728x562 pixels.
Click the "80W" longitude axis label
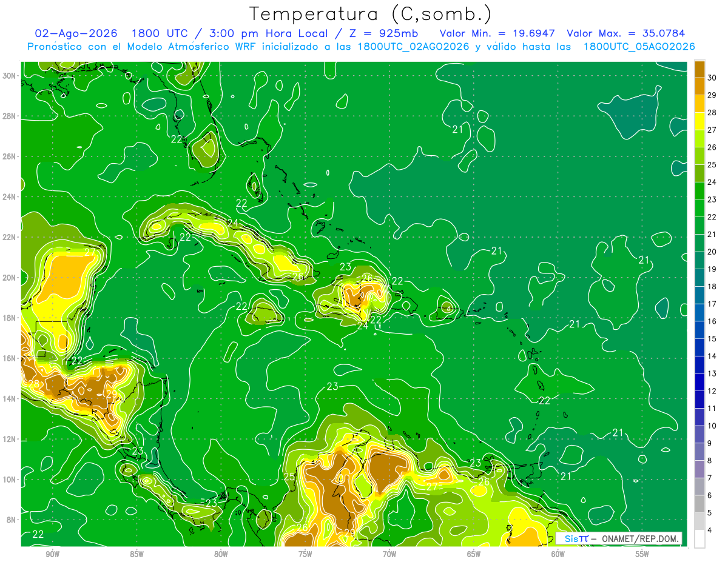pyautogui.click(x=221, y=554)
